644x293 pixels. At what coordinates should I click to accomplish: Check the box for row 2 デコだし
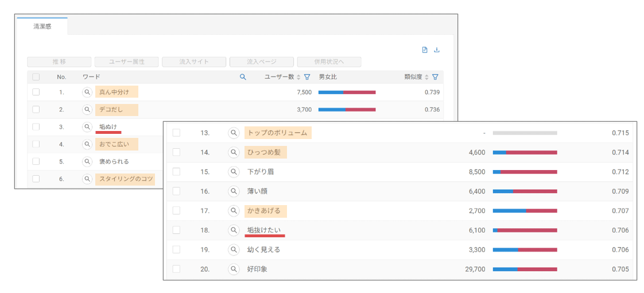[x=36, y=109]
